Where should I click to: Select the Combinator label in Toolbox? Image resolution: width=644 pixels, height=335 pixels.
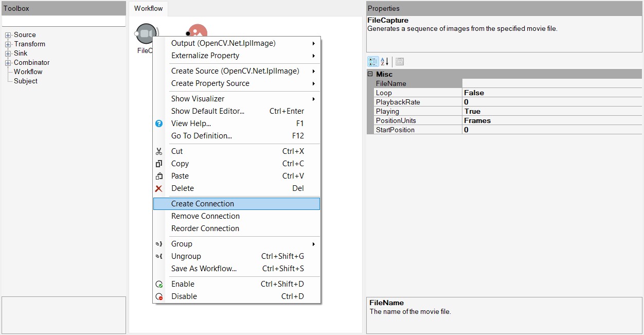[31, 63]
